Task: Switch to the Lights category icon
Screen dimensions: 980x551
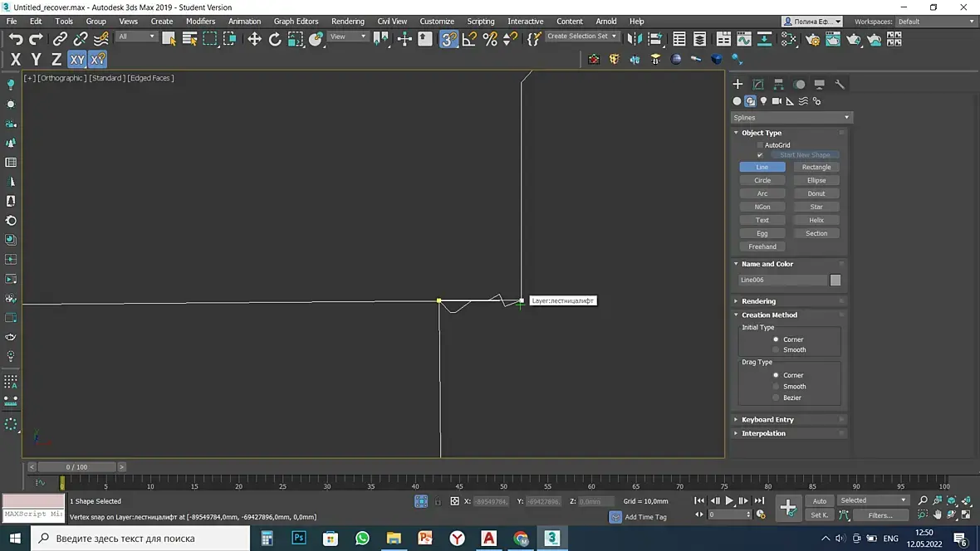Action: 763,101
